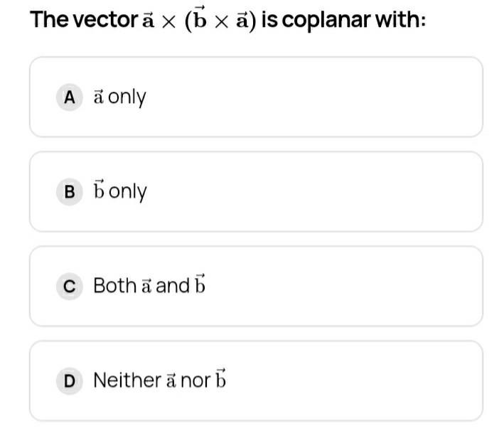Click the words "The vector" in the question
The height and width of the screenshot is (438, 504).
(x=83, y=20)
